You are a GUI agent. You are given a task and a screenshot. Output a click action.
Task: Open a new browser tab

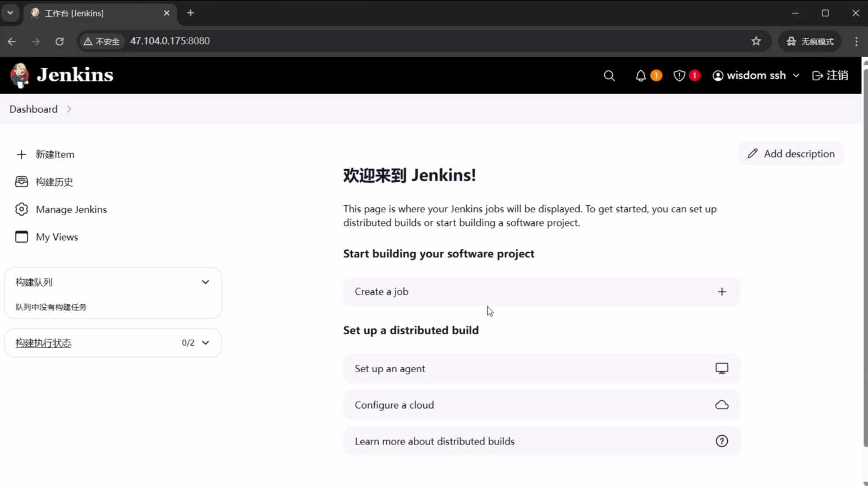pos(191,13)
